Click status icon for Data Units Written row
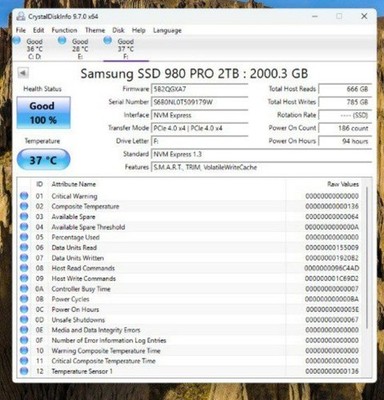The width and height of the screenshot is (384, 400). (x=24, y=258)
